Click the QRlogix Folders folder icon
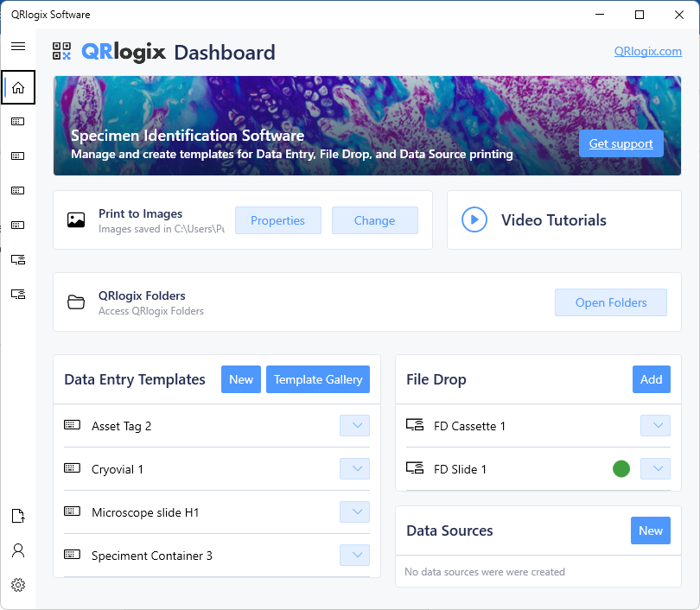 76,302
